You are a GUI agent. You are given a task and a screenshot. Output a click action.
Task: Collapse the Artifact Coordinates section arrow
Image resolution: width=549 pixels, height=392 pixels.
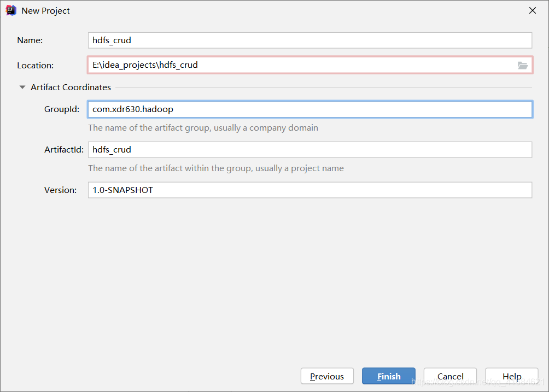click(x=22, y=87)
